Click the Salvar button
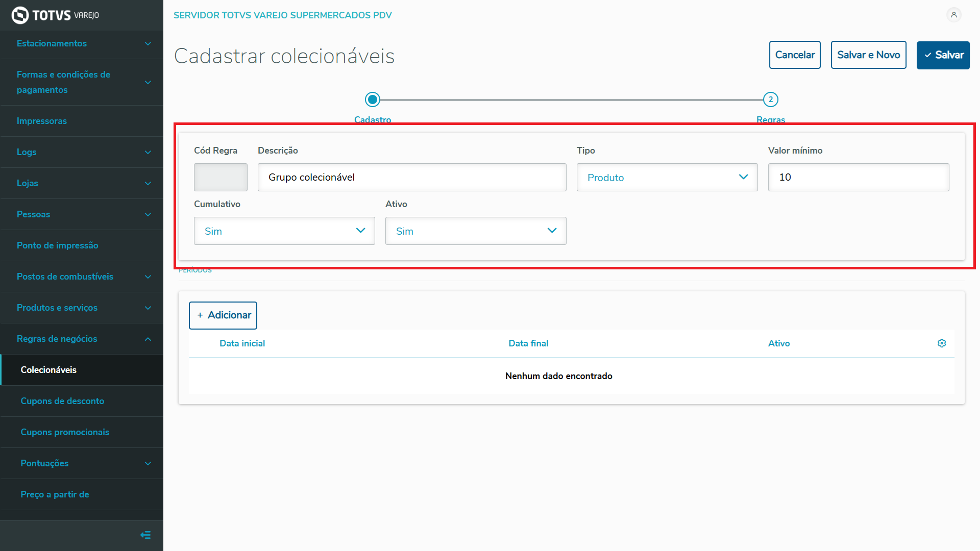 pyautogui.click(x=943, y=55)
